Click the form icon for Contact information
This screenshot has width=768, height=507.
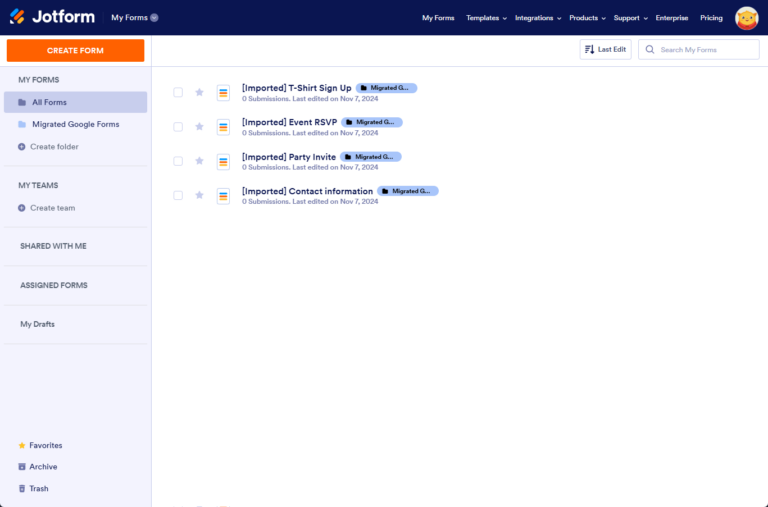click(223, 196)
